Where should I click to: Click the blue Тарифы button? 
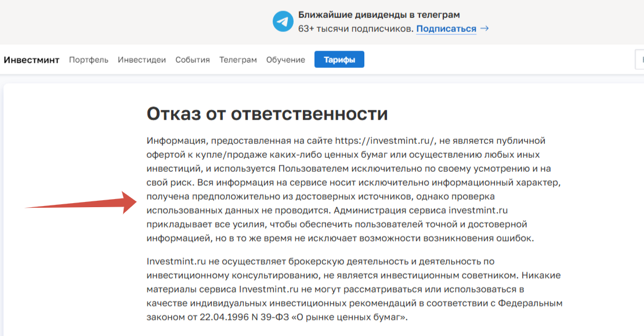pyautogui.click(x=339, y=60)
